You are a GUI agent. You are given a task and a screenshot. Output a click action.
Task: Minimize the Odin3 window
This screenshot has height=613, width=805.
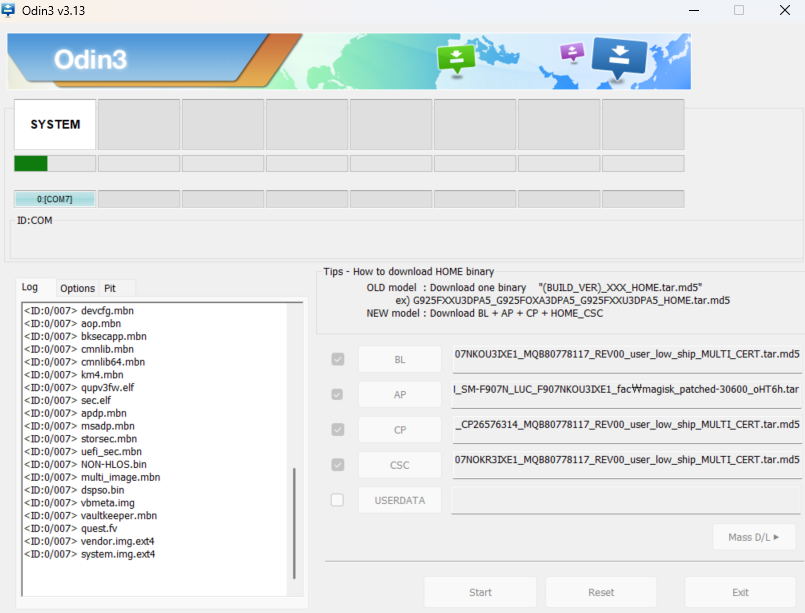click(694, 10)
